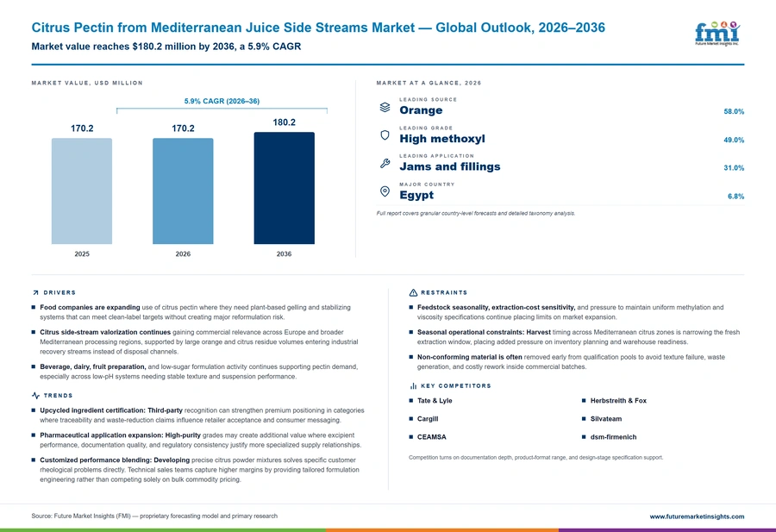
Task: Click the 2036 dark navy bar
Action: point(284,188)
